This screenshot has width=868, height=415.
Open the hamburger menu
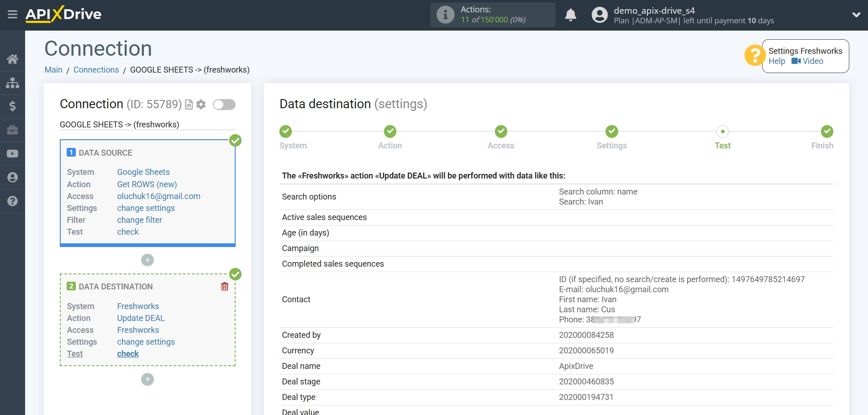point(12,15)
